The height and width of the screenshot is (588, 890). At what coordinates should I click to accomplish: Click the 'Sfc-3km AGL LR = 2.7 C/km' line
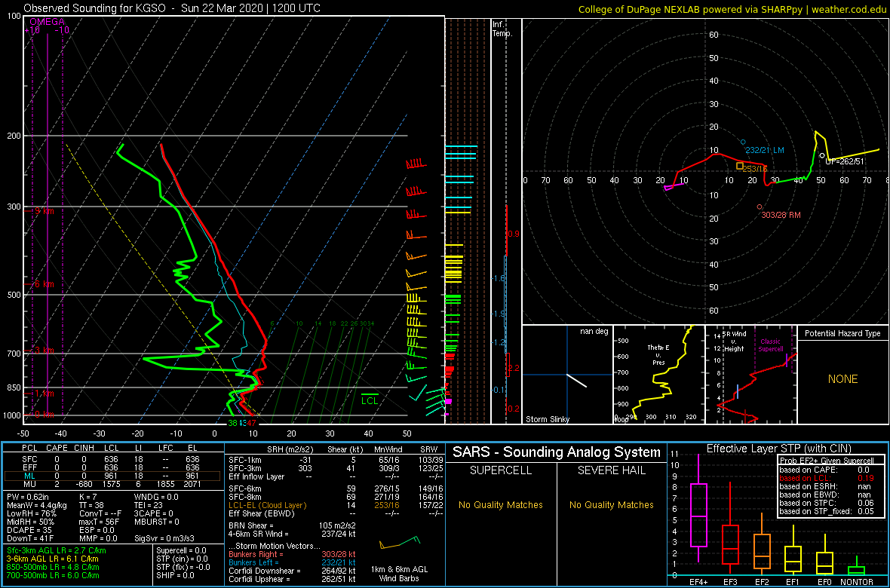tap(57, 551)
